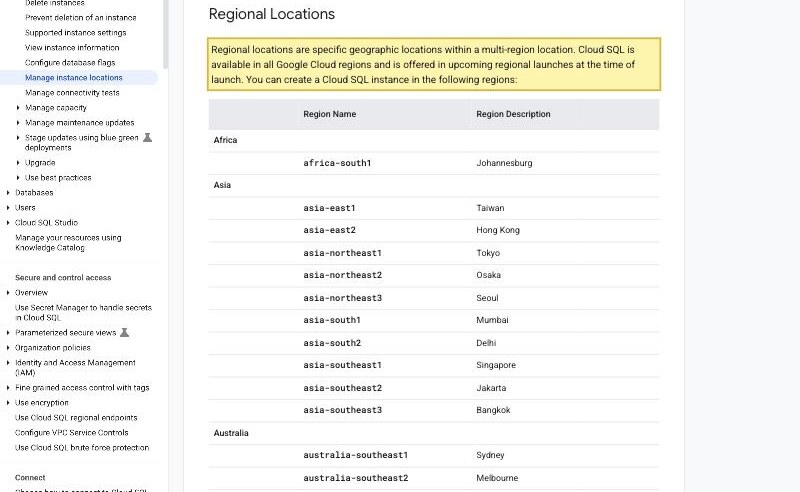This screenshot has width=800, height=492.
Task: Click the Seoul description cell
Action: tap(487, 298)
